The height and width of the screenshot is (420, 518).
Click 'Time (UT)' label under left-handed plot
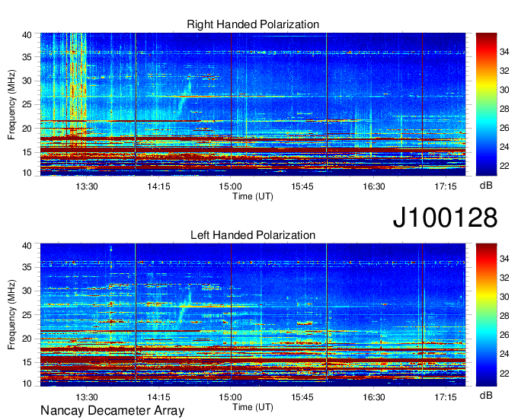pos(253,407)
